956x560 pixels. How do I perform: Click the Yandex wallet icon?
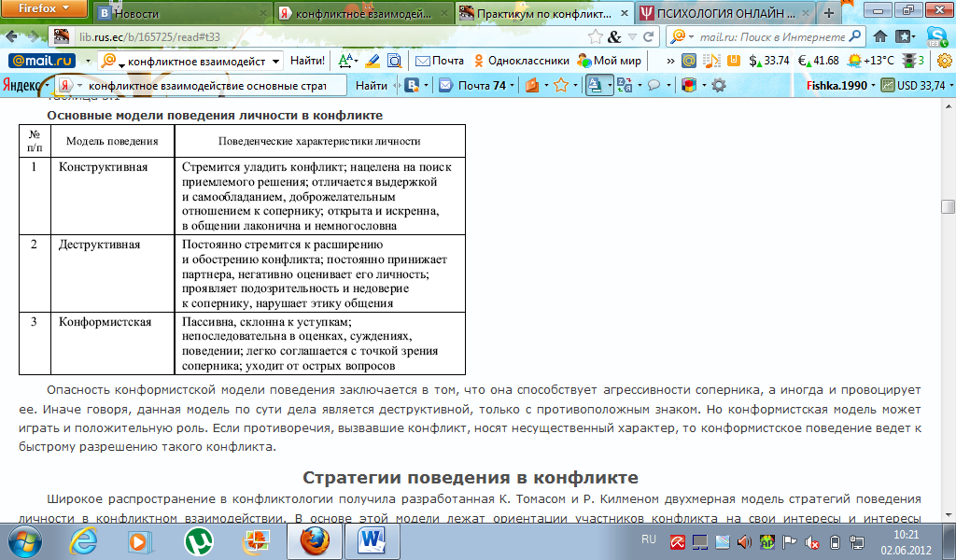pos(532,86)
